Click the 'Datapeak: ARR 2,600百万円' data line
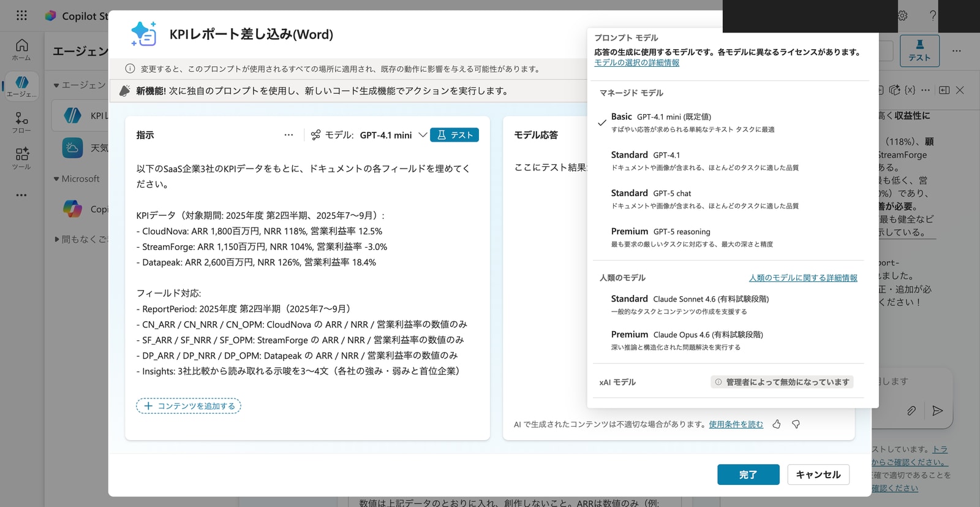Image resolution: width=980 pixels, height=507 pixels. (x=256, y=262)
